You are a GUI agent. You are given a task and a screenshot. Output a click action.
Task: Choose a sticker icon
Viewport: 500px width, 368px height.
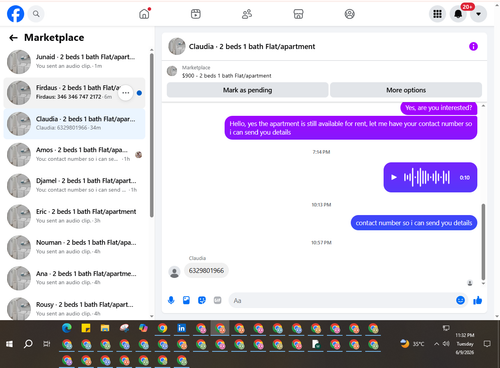(x=202, y=300)
